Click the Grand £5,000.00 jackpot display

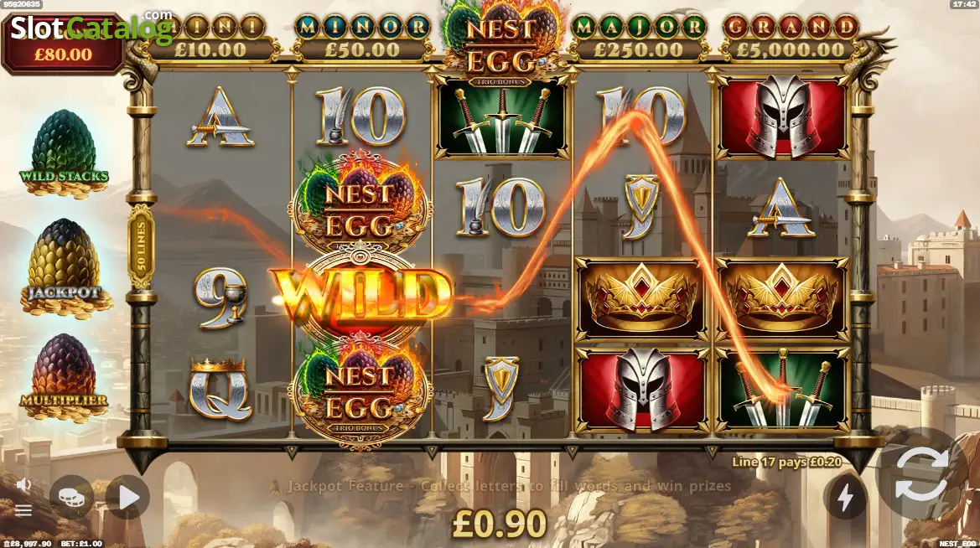point(791,39)
